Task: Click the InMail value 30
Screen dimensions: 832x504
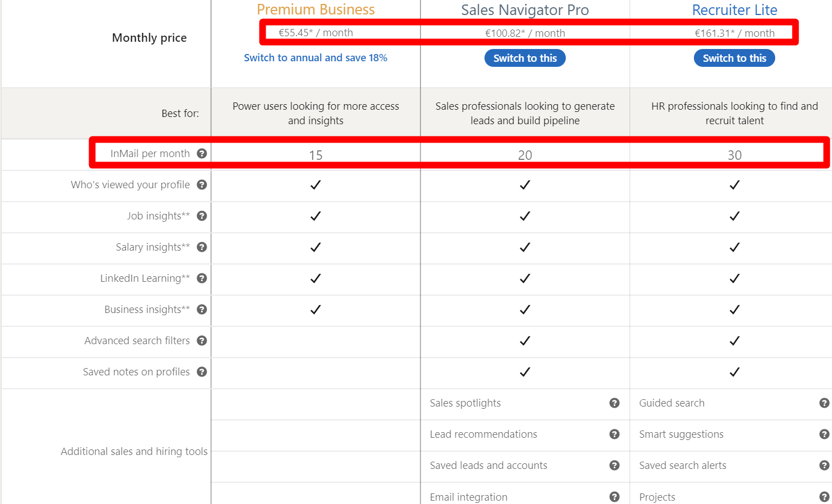Action: (x=735, y=155)
